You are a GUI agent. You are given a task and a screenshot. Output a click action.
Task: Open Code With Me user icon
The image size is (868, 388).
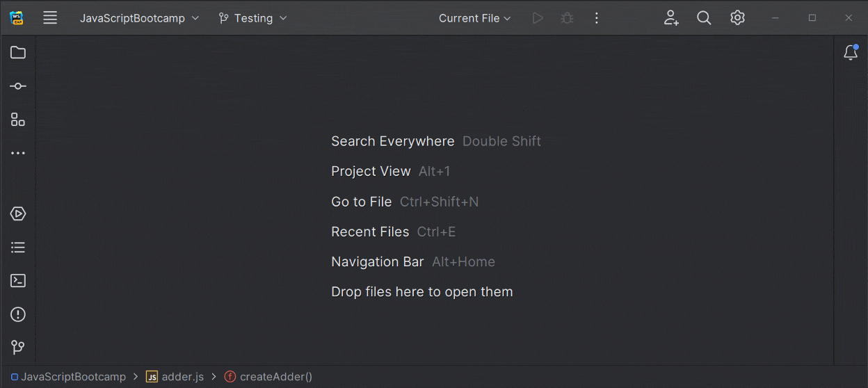(x=670, y=18)
